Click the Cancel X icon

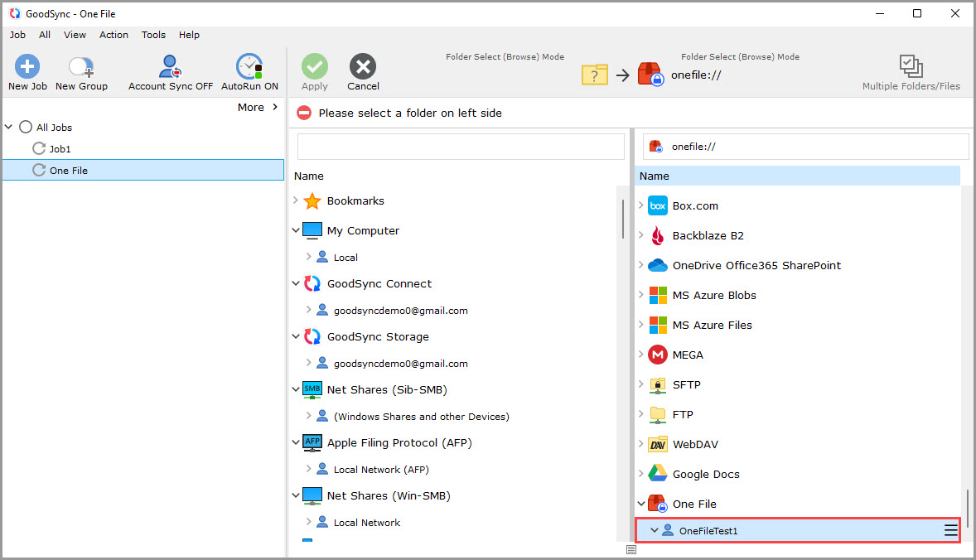pos(363,66)
